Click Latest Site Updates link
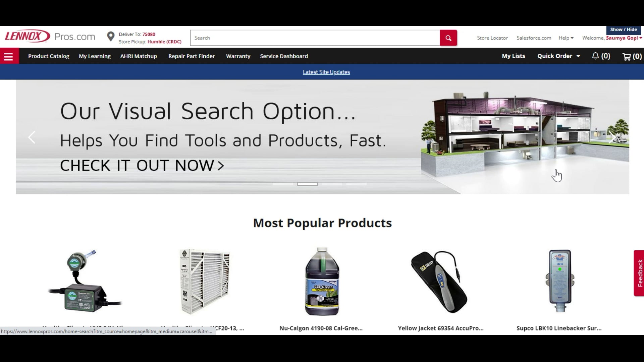Image resolution: width=644 pixels, height=362 pixels. [326, 72]
